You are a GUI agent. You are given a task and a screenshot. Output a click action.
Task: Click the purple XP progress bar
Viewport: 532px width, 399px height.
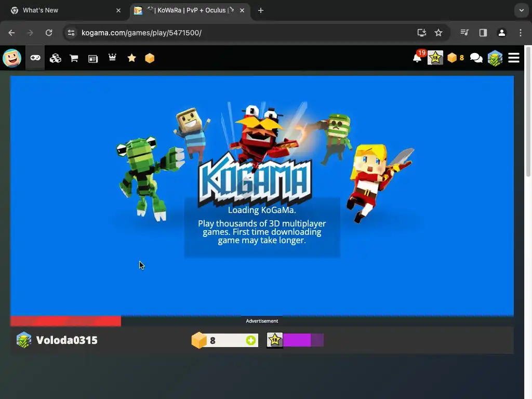(x=303, y=340)
